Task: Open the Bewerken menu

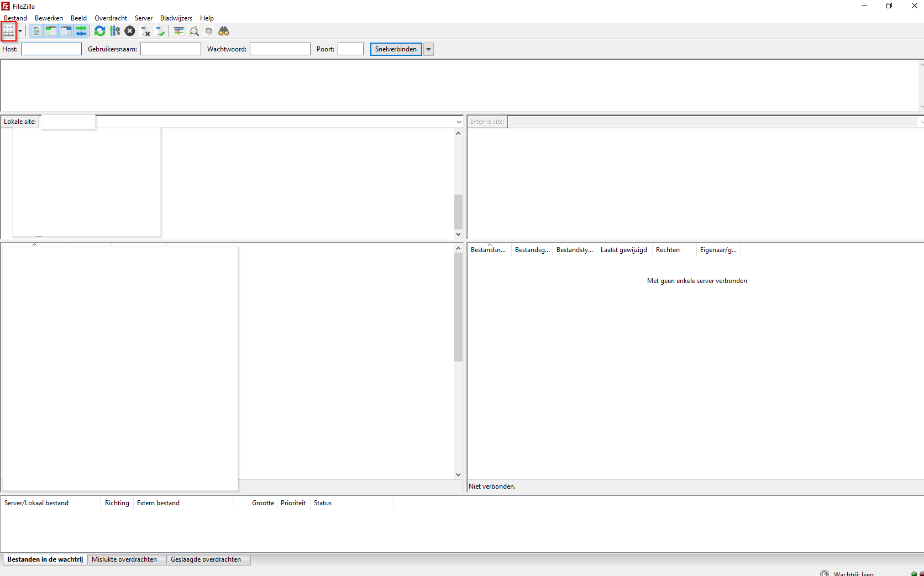Action: (49, 18)
